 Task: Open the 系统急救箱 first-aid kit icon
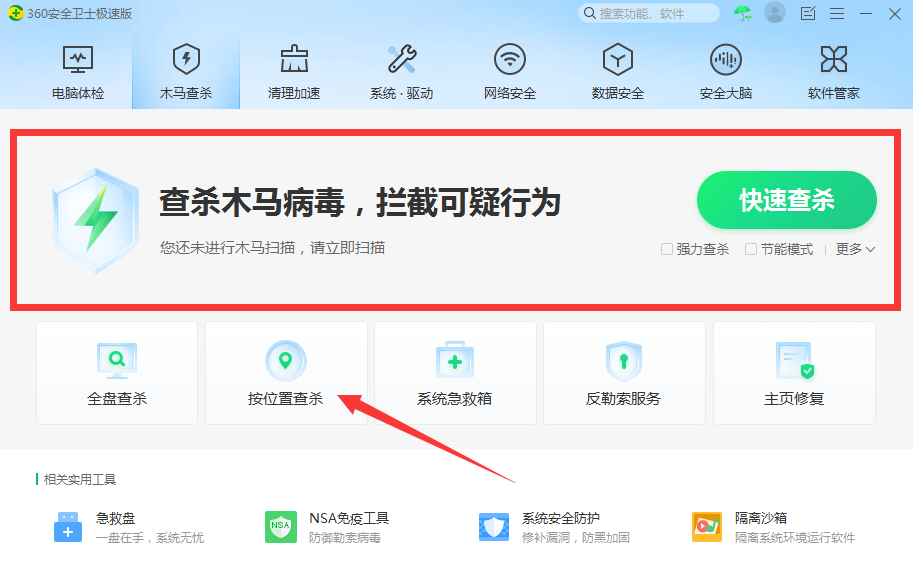pyautogui.click(x=455, y=361)
